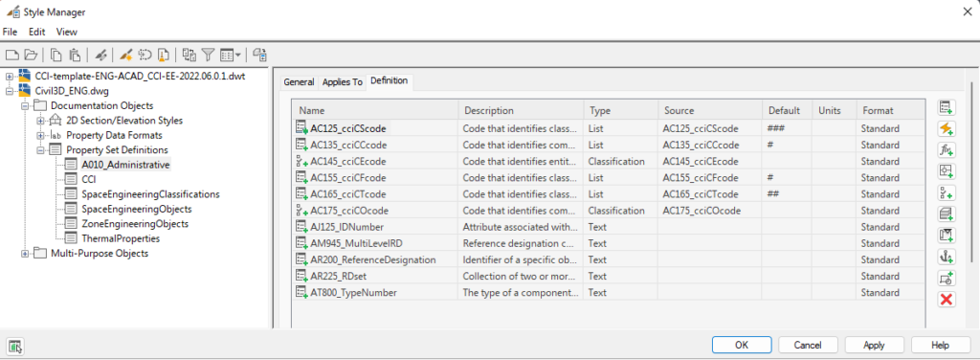Click the vertical scrollbar on right edge
The height and width of the screenshot is (360, 980).
[x=971, y=172]
